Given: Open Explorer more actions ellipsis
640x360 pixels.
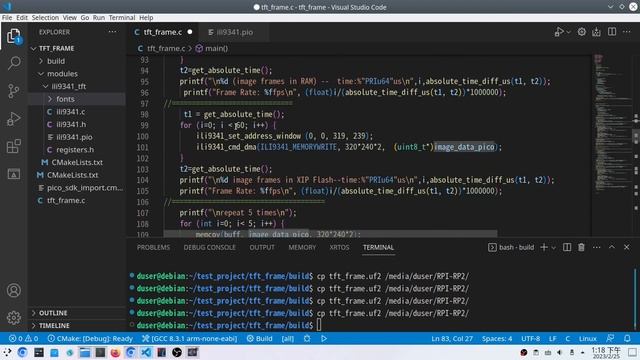Looking at the screenshot, I should coord(112,32).
